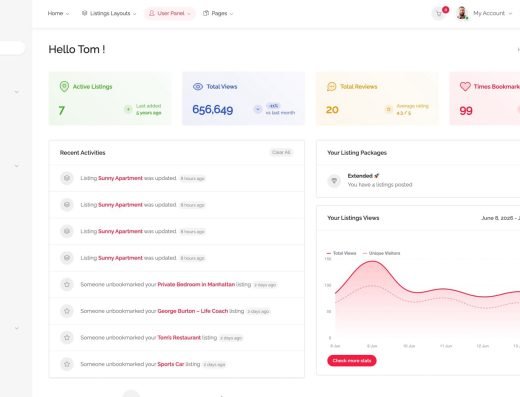Click the Times Bookmarked value 99
This screenshot has height=397, width=520.
point(466,111)
